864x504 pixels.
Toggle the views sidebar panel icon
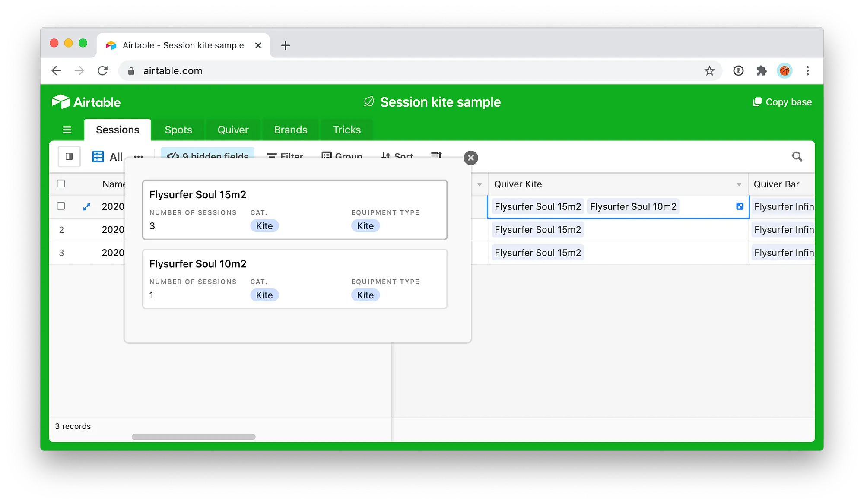[69, 156]
